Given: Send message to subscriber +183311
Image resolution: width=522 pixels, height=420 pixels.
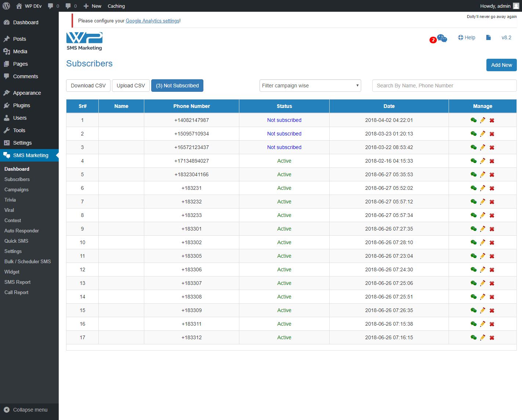Looking at the screenshot, I should [x=474, y=324].
